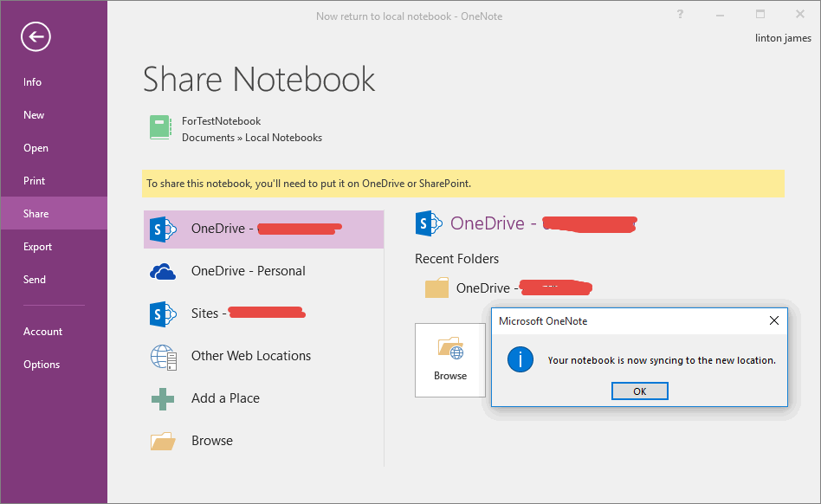Click the Documents » Local Notebooks path
Image resolution: width=821 pixels, height=504 pixels.
pos(252,138)
